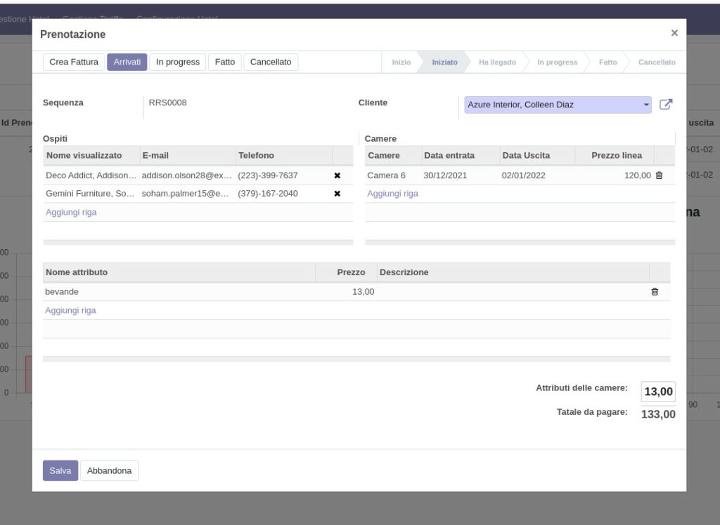Edit the Attributi delle camere amount field
The width and height of the screenshot is (720, 525).
tap(658, 391)
